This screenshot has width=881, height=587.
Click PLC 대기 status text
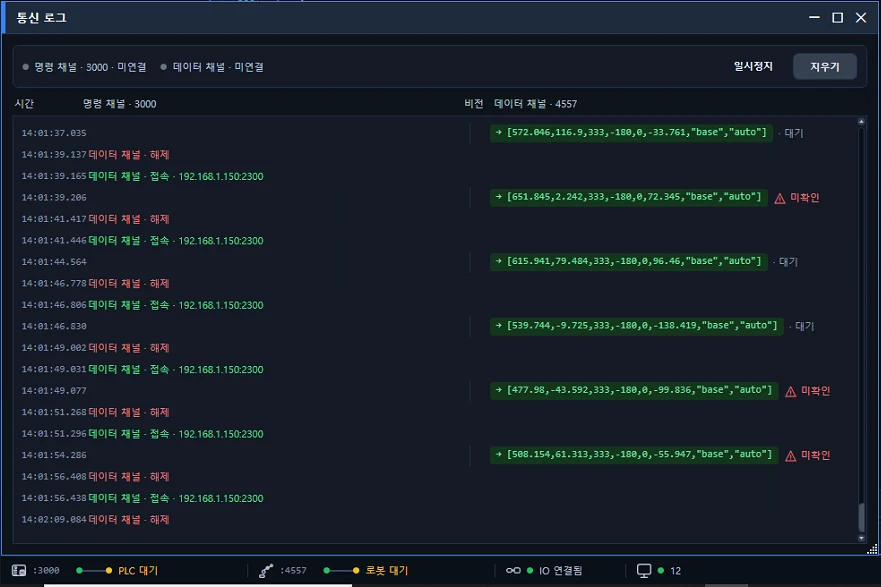[138, 571]
